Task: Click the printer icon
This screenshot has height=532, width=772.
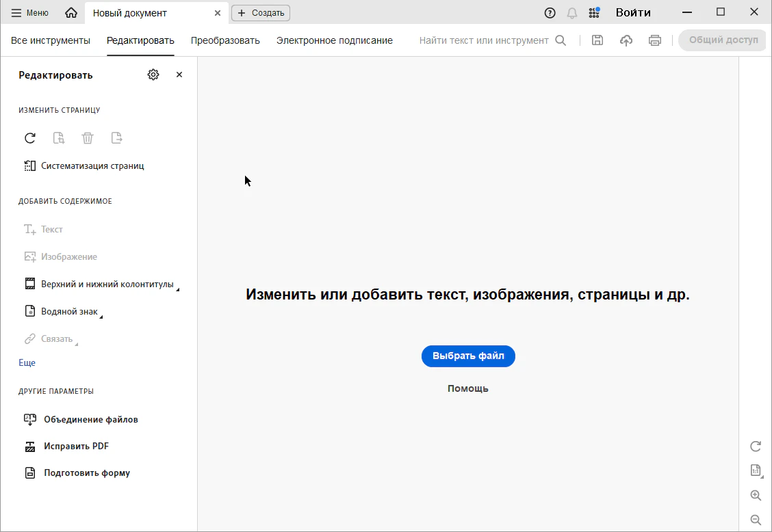Action: coord(655,40)
